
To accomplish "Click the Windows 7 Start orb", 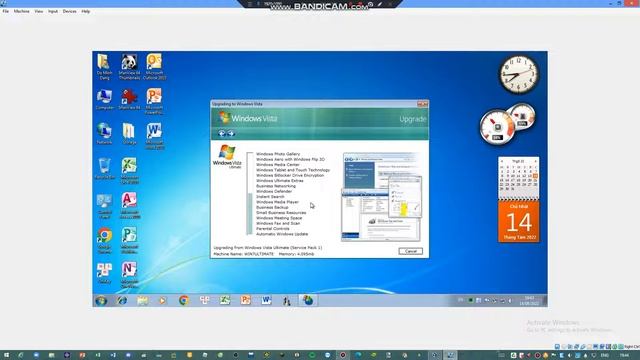I will (101, 301).
